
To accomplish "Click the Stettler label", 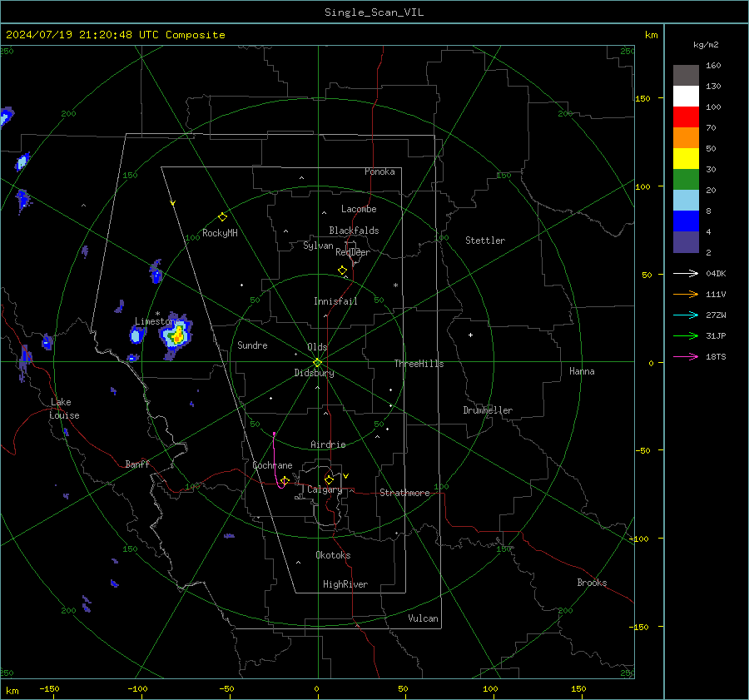I will (x=485, y=241).
